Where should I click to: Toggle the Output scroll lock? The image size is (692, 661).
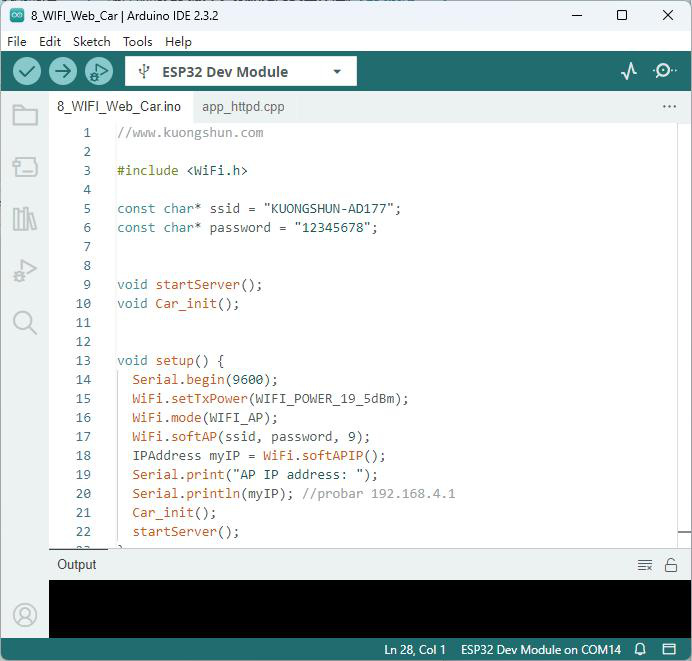pyautogui.click(x=671, y=565)
